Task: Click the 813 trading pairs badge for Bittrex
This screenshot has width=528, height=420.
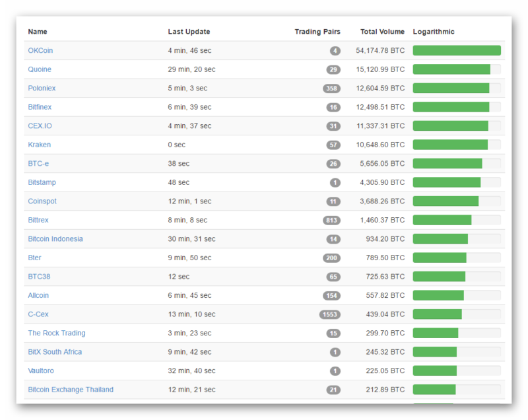Action: point(331,221)
